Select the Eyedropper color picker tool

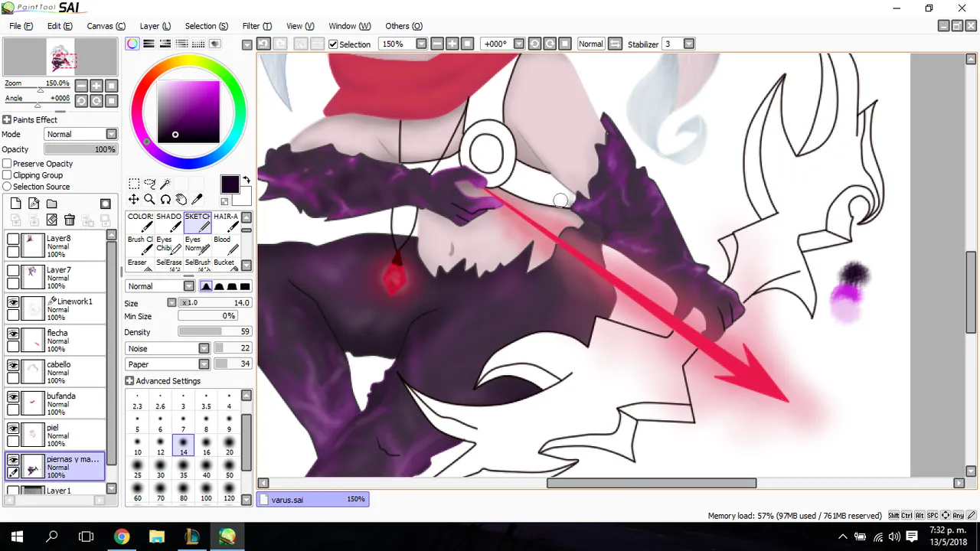click(197, 200)
